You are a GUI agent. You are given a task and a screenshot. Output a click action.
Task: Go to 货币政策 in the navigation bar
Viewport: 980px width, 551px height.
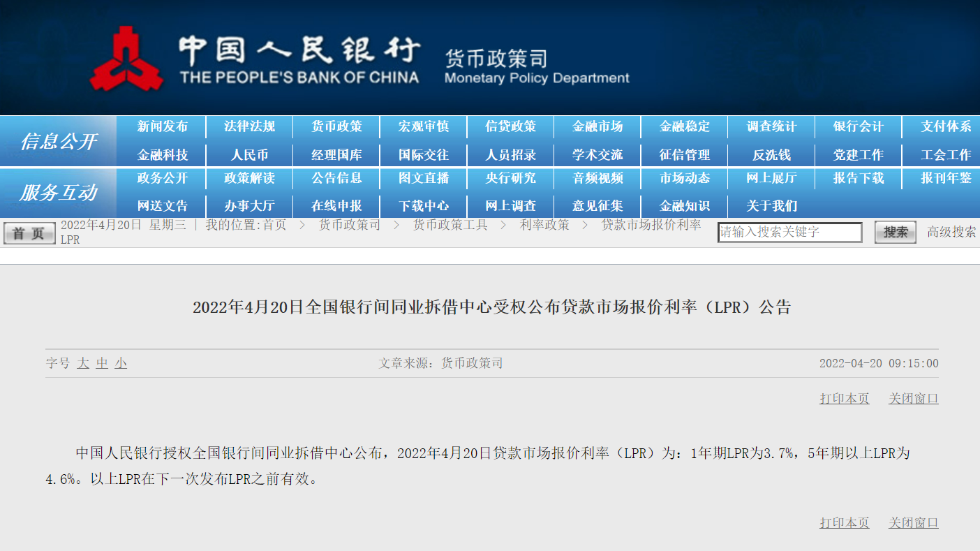pos(336,126)
